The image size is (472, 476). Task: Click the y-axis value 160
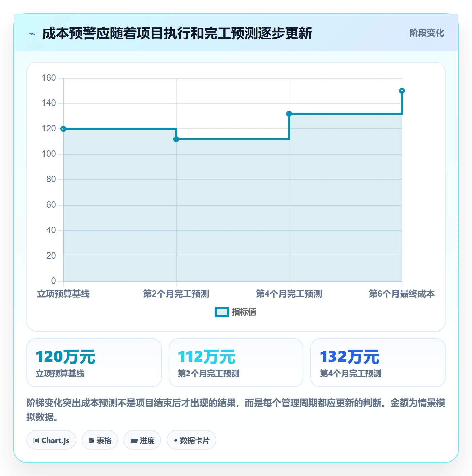[x=49, y=78]
